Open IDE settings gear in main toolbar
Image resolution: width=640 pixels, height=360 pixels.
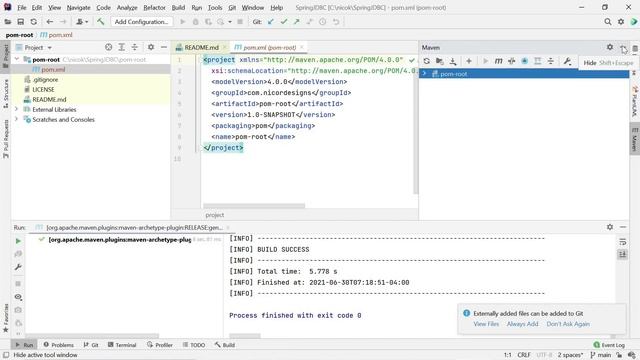pos(621,22)
